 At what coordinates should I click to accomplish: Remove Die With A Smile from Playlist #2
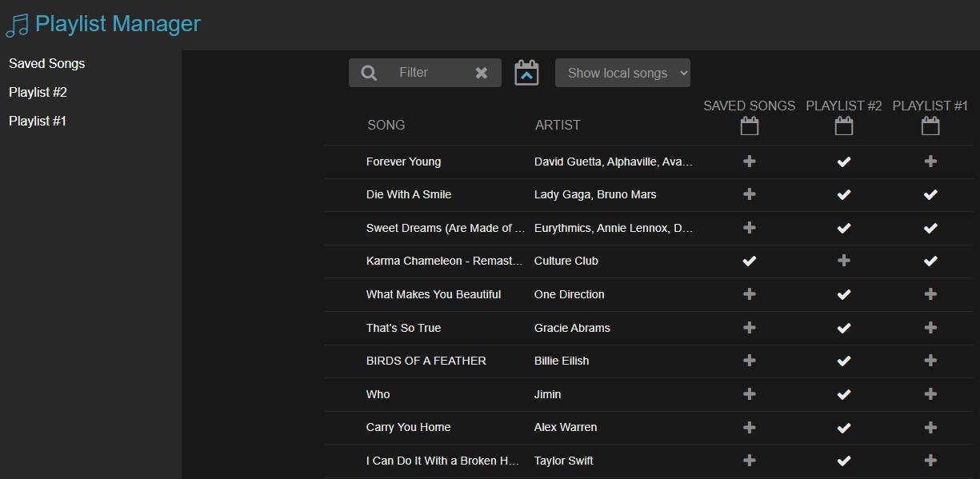(843, 194)
